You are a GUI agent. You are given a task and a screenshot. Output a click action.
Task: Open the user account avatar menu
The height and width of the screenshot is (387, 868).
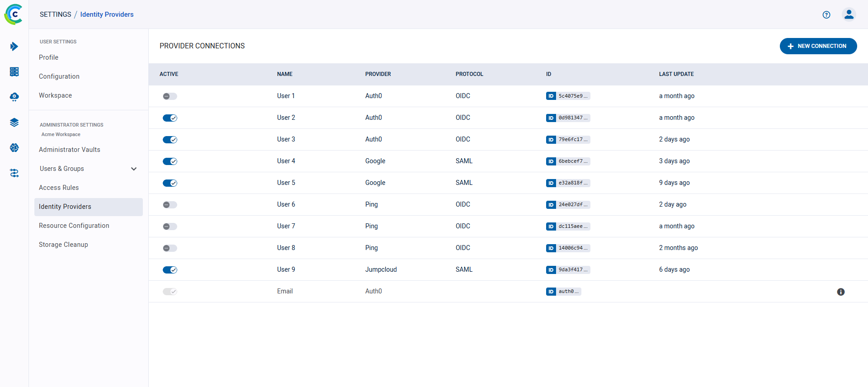pyautogui.click(x=849, y=14)
